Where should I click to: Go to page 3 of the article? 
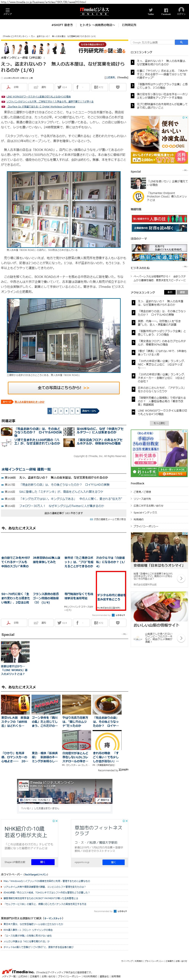[x=61, y=411]
